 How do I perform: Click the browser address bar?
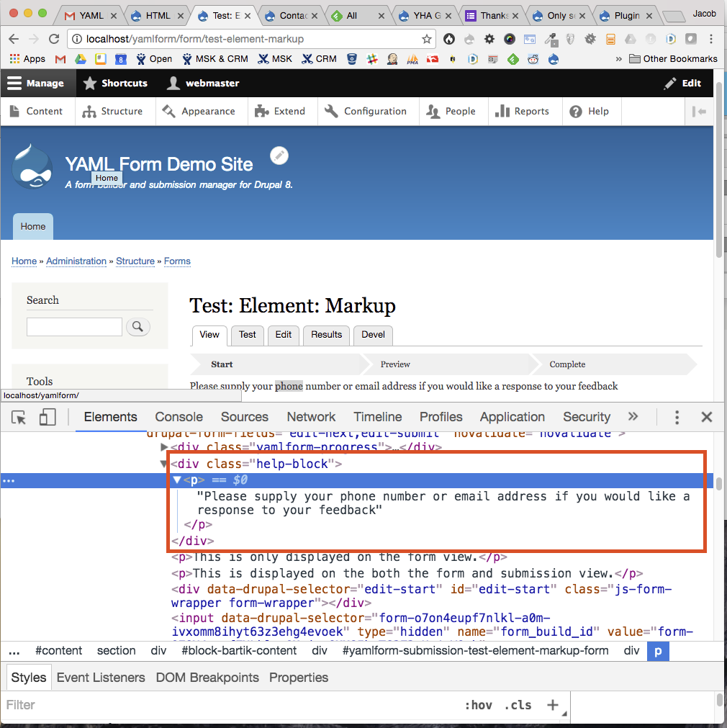point(250,39)
